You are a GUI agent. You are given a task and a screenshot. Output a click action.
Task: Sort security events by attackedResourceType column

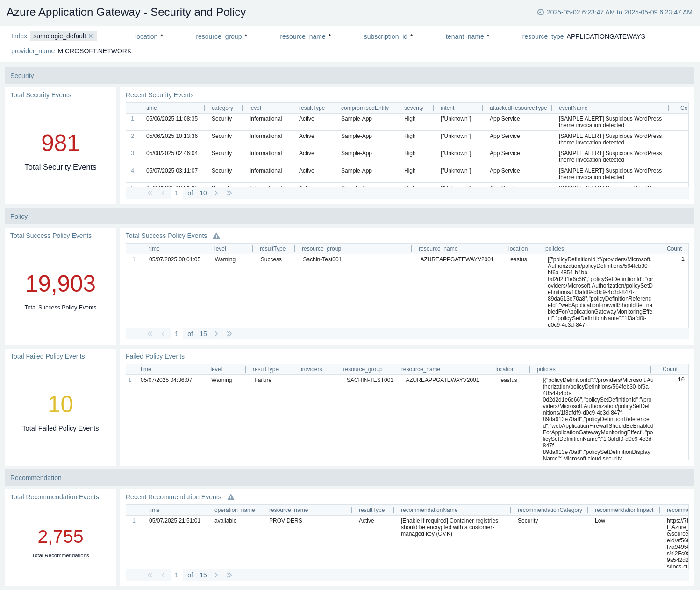pyautogui.click(x=518, y=108)
